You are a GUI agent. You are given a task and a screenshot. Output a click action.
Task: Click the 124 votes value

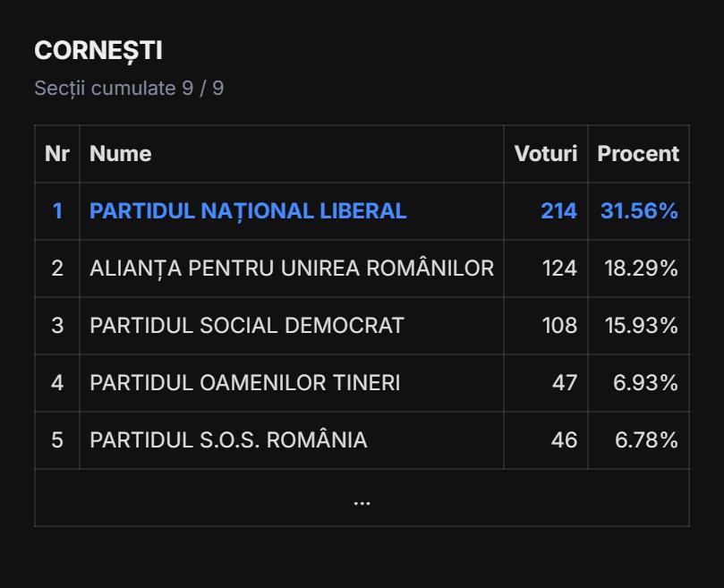pyautogui.click(x=559, y=268)
